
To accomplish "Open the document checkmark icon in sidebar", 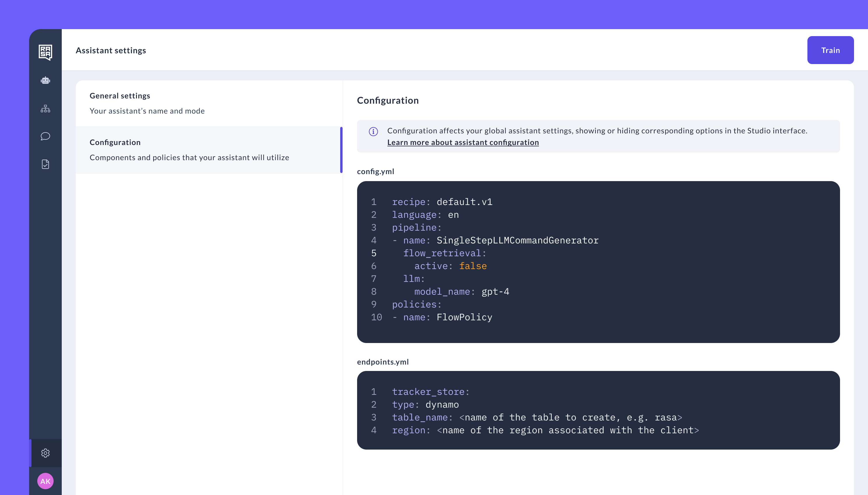I will coord(45,165).
